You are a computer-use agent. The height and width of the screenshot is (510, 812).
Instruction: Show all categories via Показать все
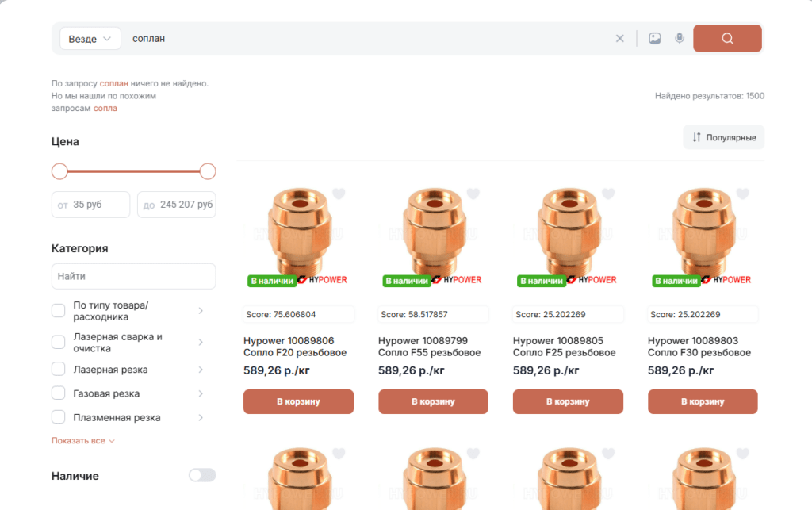[82, 441]
